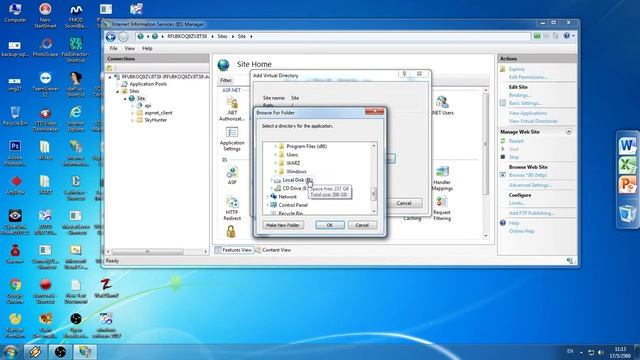Select the api application in Connections tree
This screenshot has height=360, width=640.
[147, 105]
